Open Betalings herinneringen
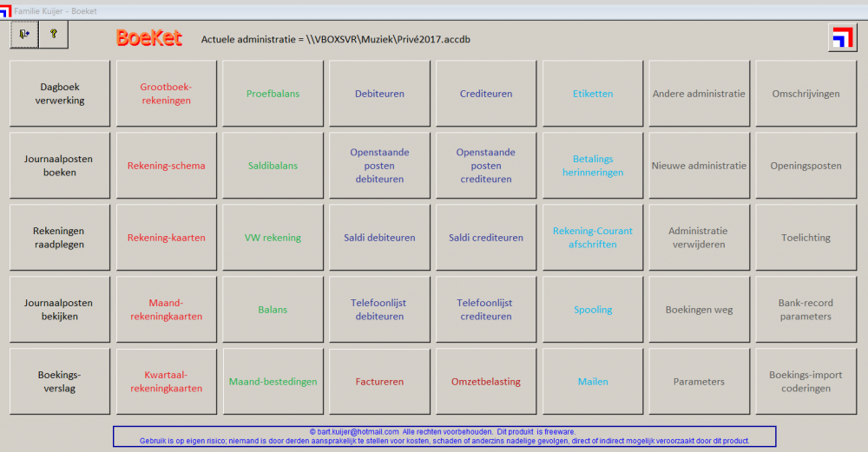The width and height of the screenshot is (868, 452). pyautogui.click(x=593, y=166)
